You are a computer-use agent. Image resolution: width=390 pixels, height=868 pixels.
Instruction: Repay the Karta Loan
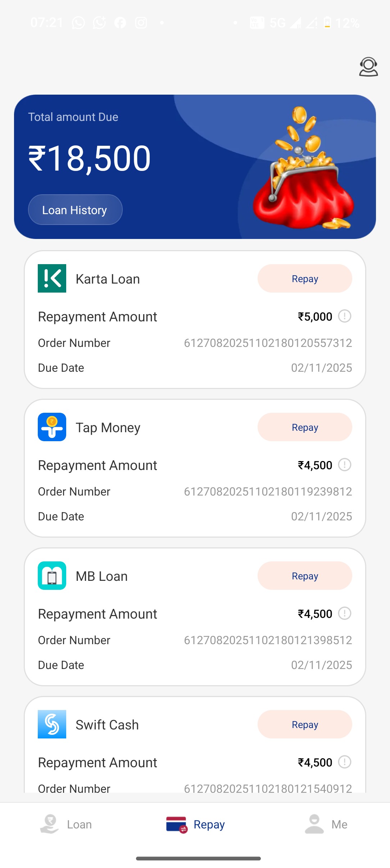coord(305,279)
